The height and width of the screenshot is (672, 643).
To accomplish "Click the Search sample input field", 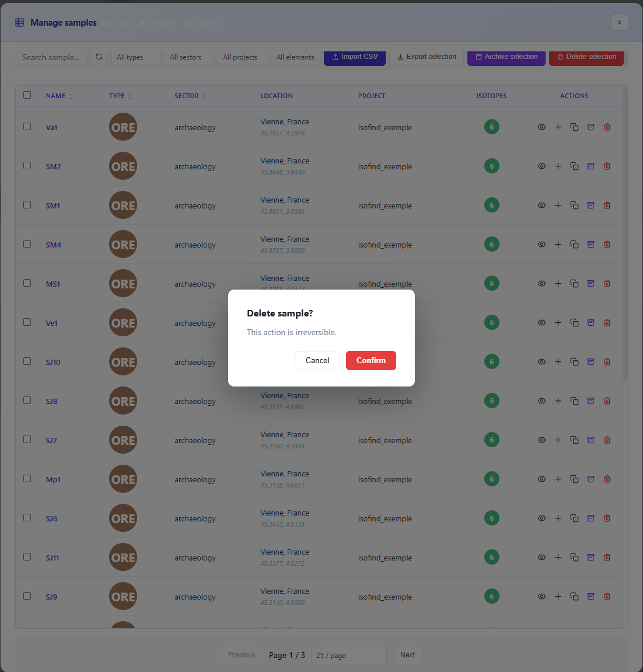I will click(x=51, y=57).
